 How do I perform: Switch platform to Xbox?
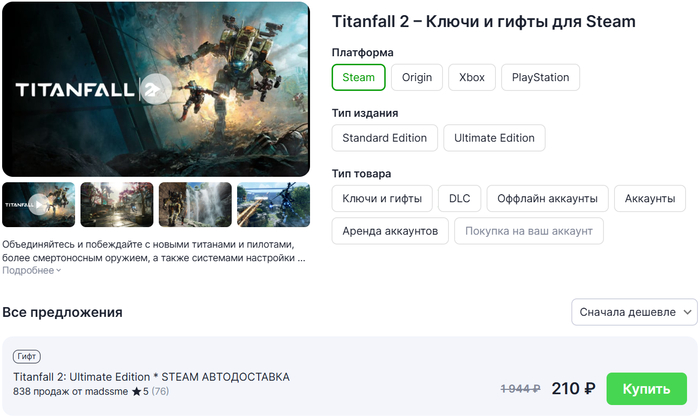click(x=471, y=77)
